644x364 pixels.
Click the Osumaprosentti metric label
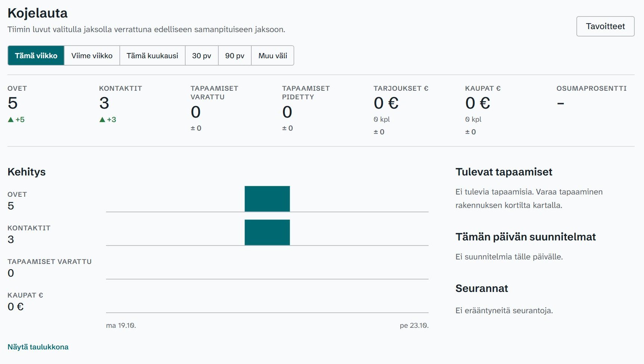coord(591,88)
